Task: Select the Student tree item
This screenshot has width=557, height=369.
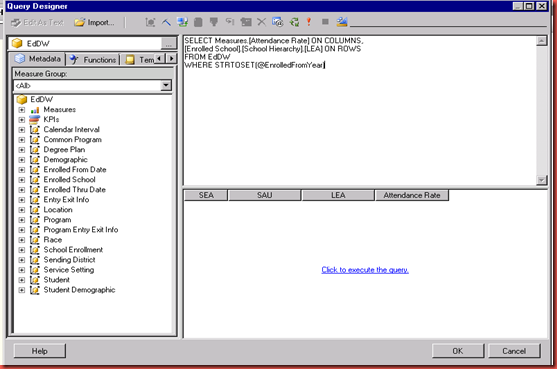Action: click(56, 280)
